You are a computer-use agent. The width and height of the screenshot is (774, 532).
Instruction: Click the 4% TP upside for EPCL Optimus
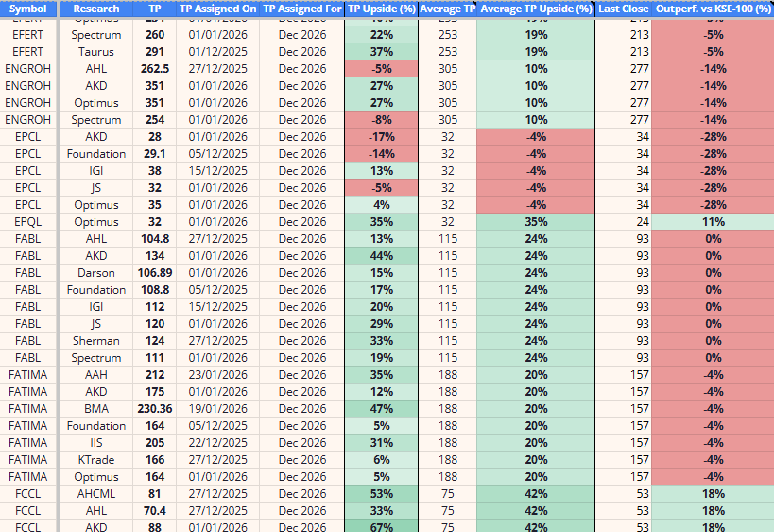click(382, 205)
